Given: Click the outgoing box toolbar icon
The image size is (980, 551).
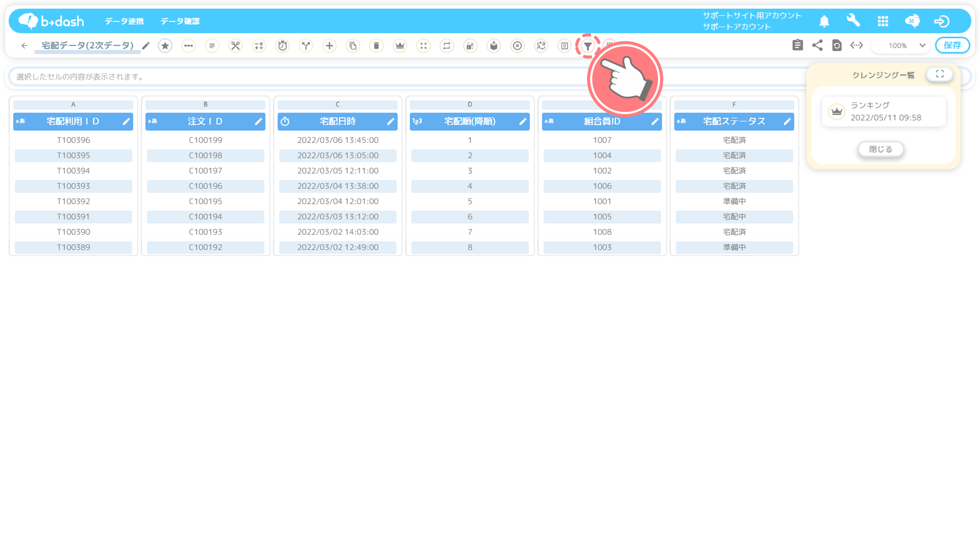Looking at the screenshot, I should [x=494, y=46].
